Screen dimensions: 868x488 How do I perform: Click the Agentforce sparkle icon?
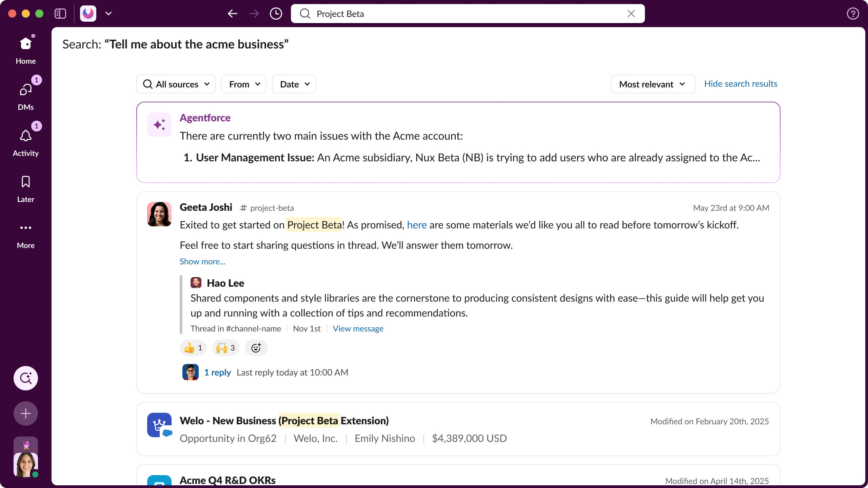pyautogui.click(x=159, y=125)
